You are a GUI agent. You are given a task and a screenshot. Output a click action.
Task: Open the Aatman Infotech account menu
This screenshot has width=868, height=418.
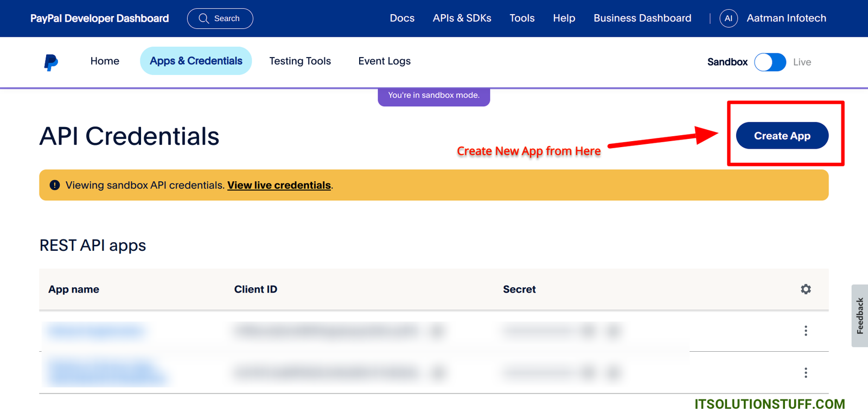tap(786, 18)
